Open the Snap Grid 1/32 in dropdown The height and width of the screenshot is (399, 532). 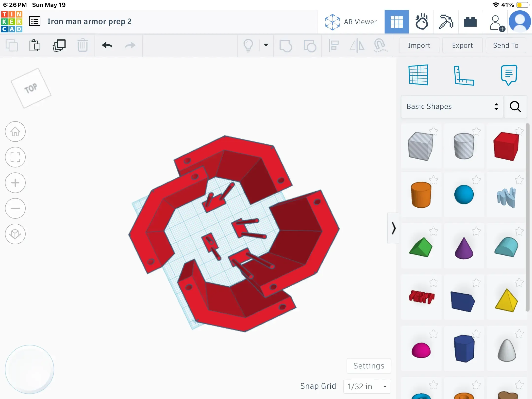(367, 386)
